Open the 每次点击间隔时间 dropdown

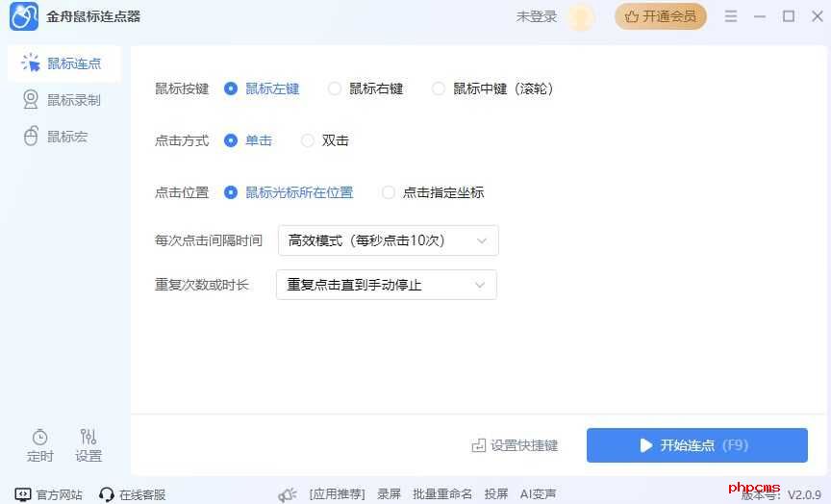(x=388, y=240)
